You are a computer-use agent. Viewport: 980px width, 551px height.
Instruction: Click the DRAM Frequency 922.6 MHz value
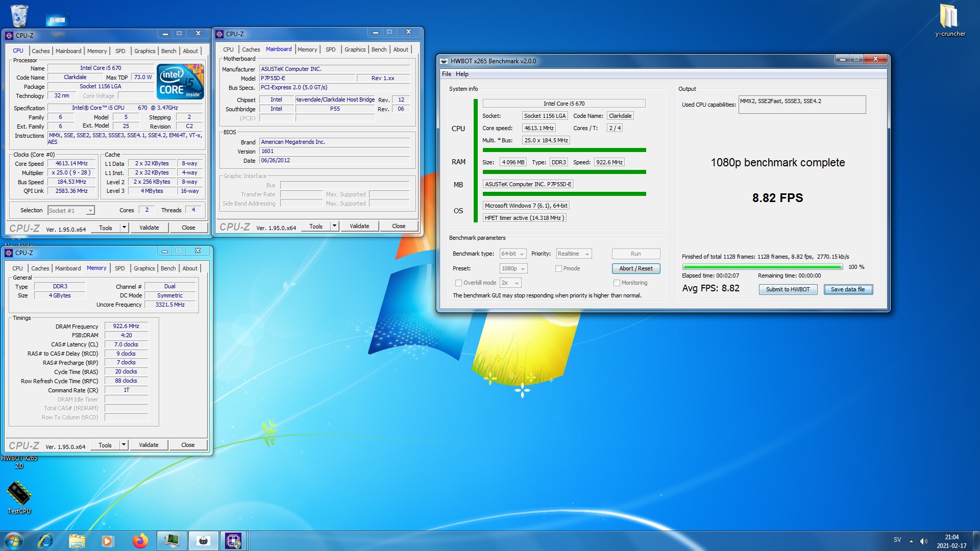126,326
